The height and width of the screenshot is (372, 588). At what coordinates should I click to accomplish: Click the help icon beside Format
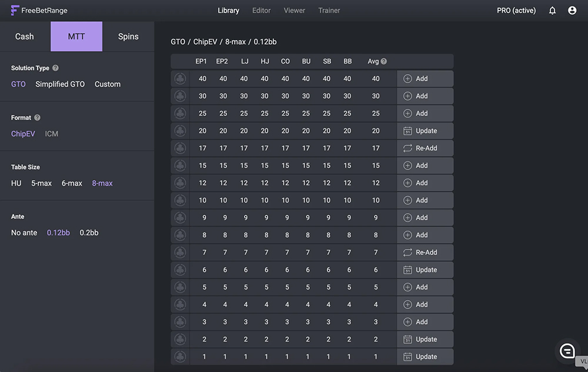click(37, 118)
